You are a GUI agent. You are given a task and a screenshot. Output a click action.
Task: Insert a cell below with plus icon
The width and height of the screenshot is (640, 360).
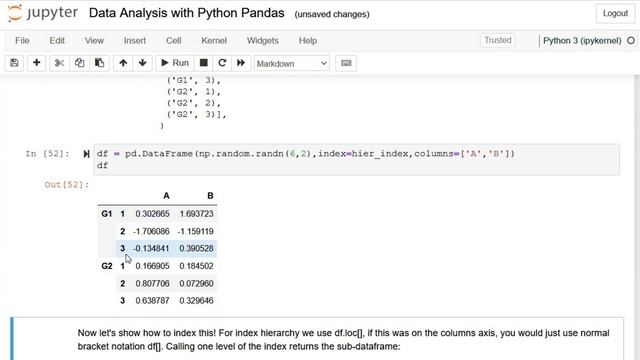(36, 63)
